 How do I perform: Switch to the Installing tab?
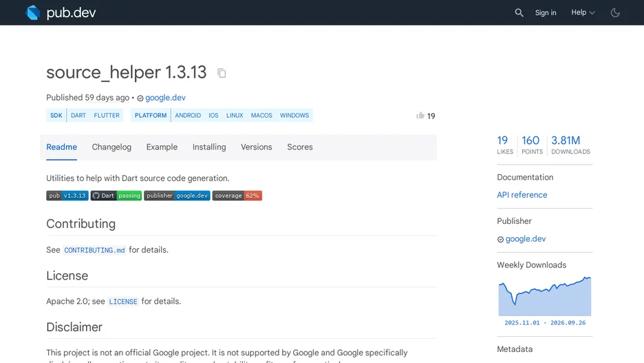[209, 147]
